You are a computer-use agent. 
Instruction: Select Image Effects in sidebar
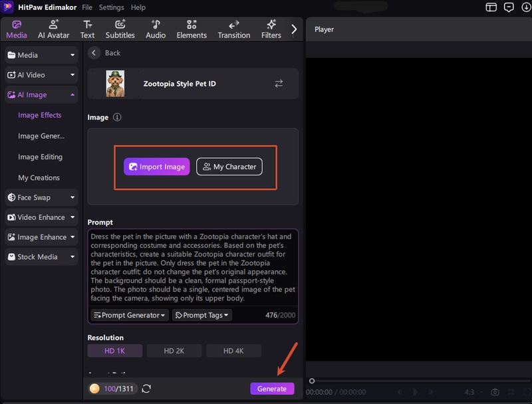click(40, 115)
